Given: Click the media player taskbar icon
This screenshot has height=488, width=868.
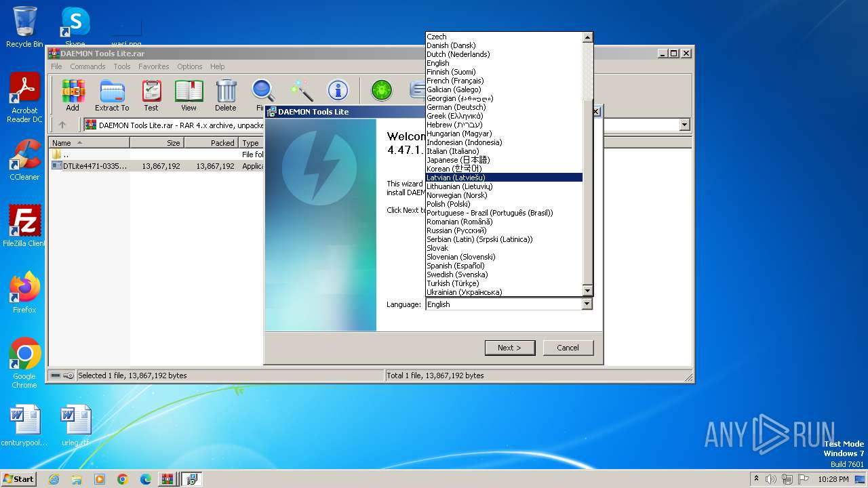Looking at the screenshot, I should (100, 479).
